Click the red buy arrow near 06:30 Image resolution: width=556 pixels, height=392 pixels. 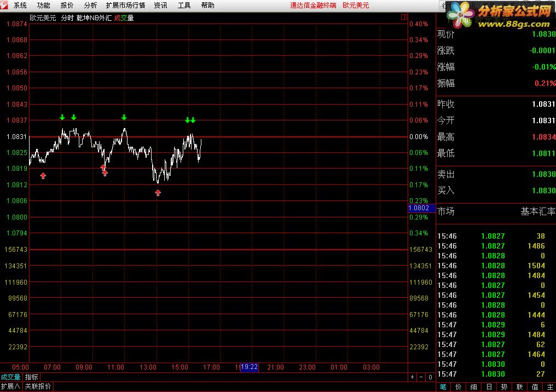coord(43,176)
